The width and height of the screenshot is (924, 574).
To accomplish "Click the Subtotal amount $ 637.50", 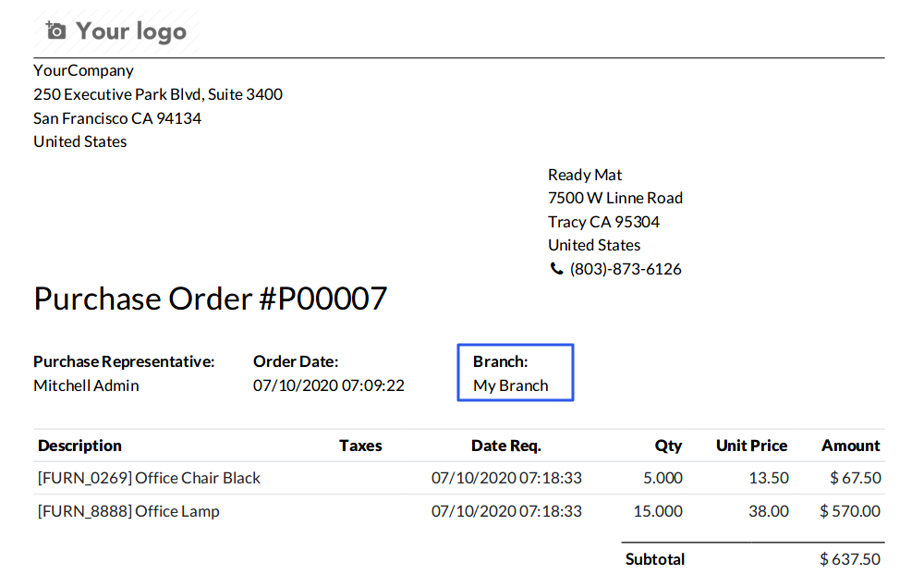I will pos(849,559).
